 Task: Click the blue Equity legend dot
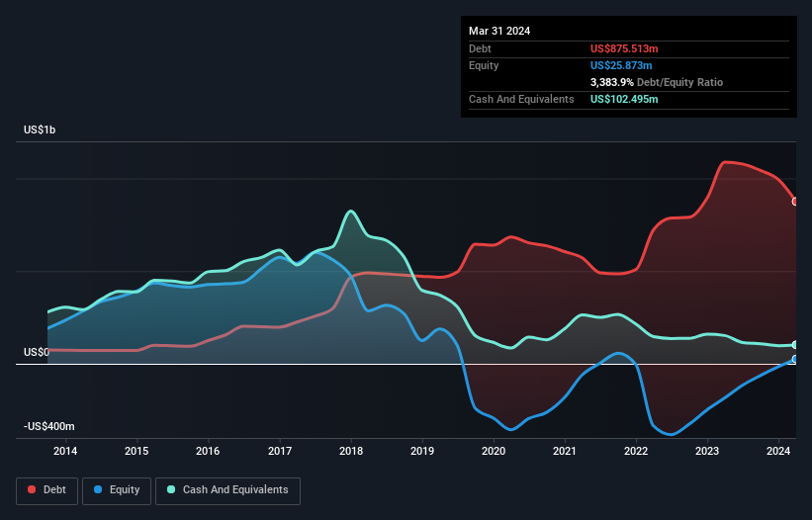pos(98,489)
